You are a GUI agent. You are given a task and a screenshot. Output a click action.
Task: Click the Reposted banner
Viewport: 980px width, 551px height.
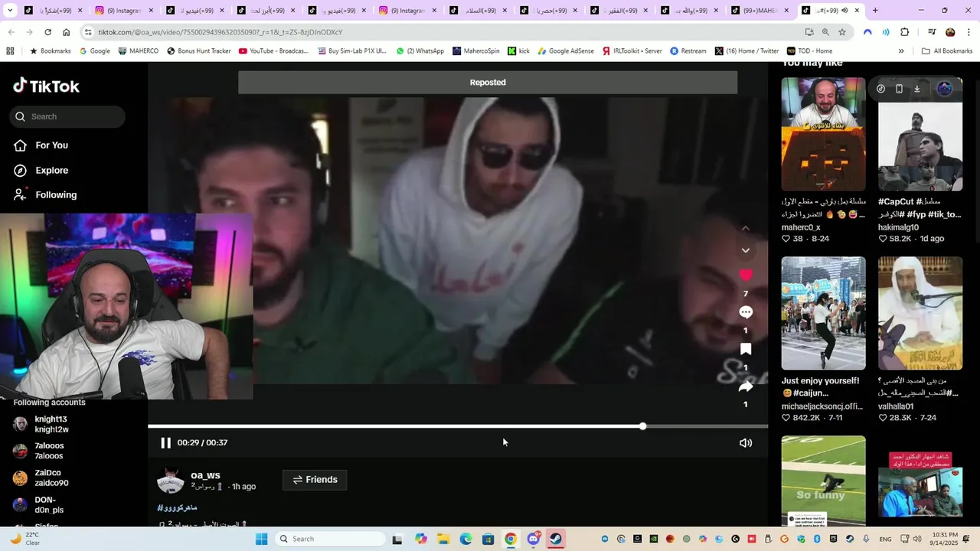pos(488,83)
